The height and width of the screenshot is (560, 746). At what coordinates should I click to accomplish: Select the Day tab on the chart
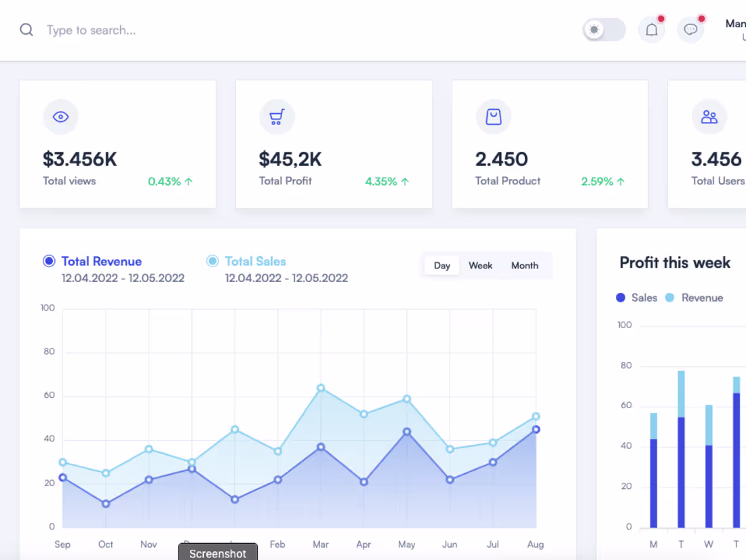click(x=441, y=266)
